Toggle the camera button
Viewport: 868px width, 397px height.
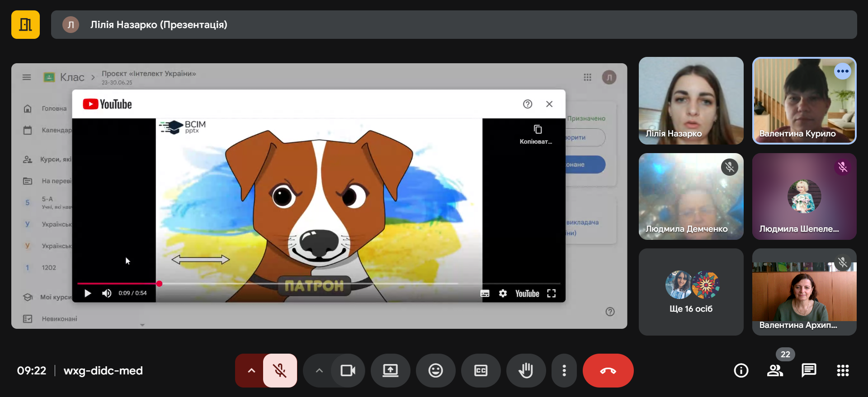coord(348,370)
